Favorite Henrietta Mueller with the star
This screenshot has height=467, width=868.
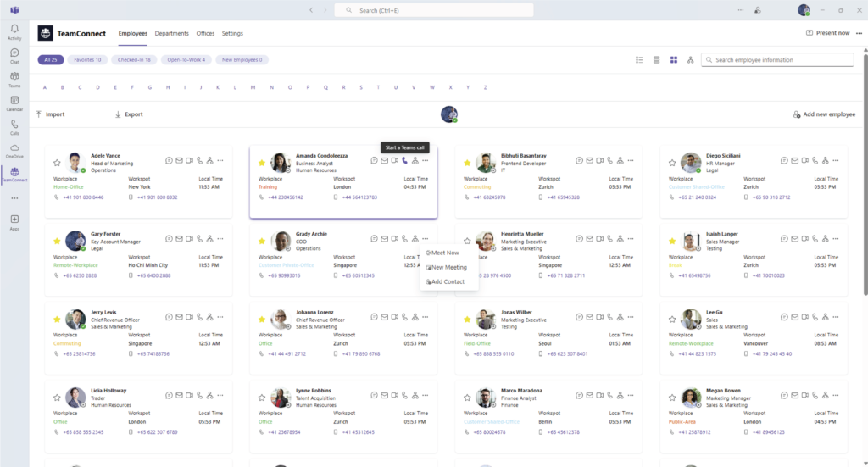pos(467,242)
